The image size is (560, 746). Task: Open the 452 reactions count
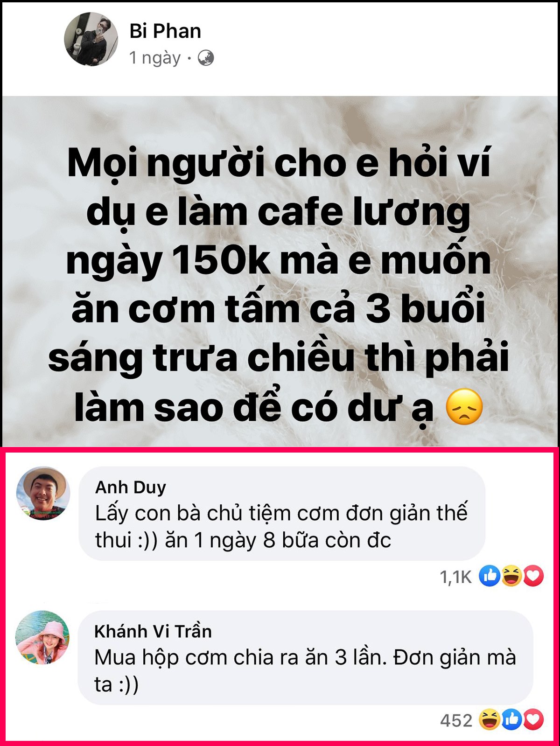pyautogui.click(x=456, y=720)
